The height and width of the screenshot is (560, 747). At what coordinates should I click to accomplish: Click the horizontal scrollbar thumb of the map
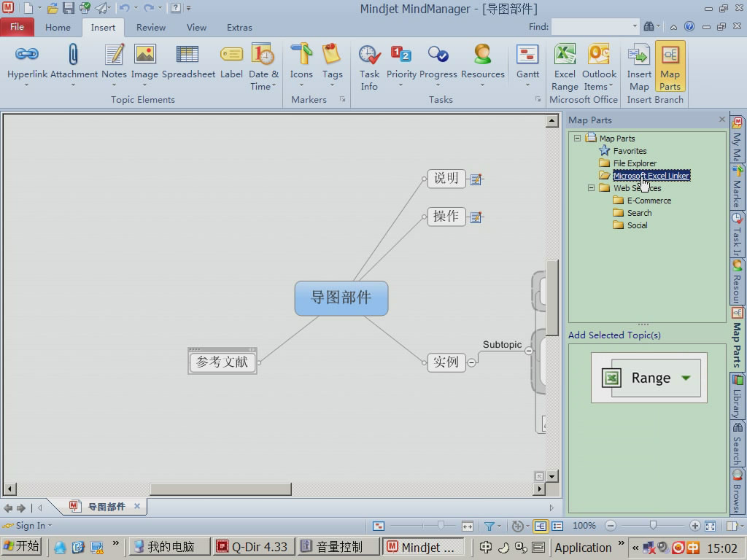pyautogui.click(x=220, y=489)
